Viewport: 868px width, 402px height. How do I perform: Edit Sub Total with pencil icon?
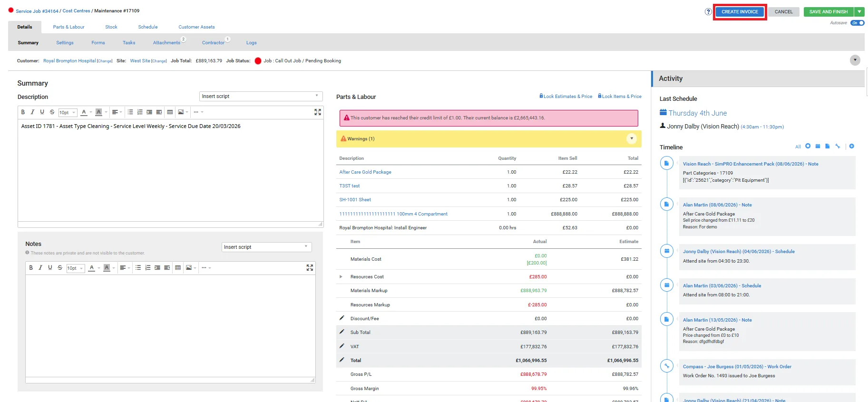click(341, 332)
